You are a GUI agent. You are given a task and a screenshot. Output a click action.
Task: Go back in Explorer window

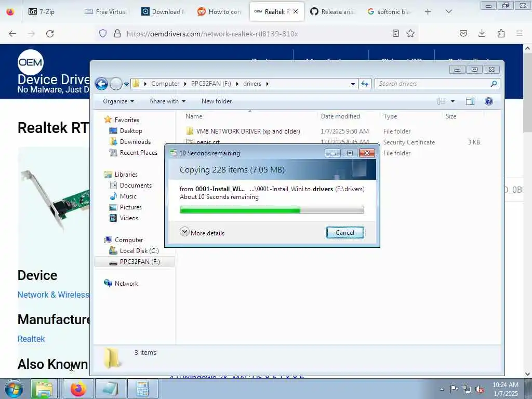[101, 84]
